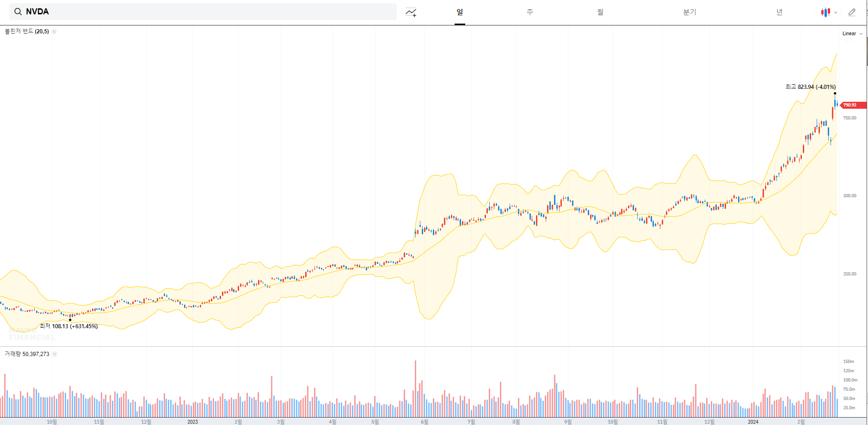The height and width of the screenshot is (425, 868).
Task: Click the 250.00 price axis label
Action: [850, 274]
